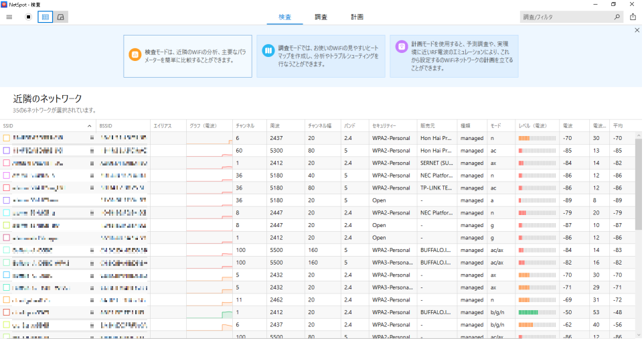This screenshot has height=339, width=644.
Task: Open the 計画モード description card
Action: (454, 56)
